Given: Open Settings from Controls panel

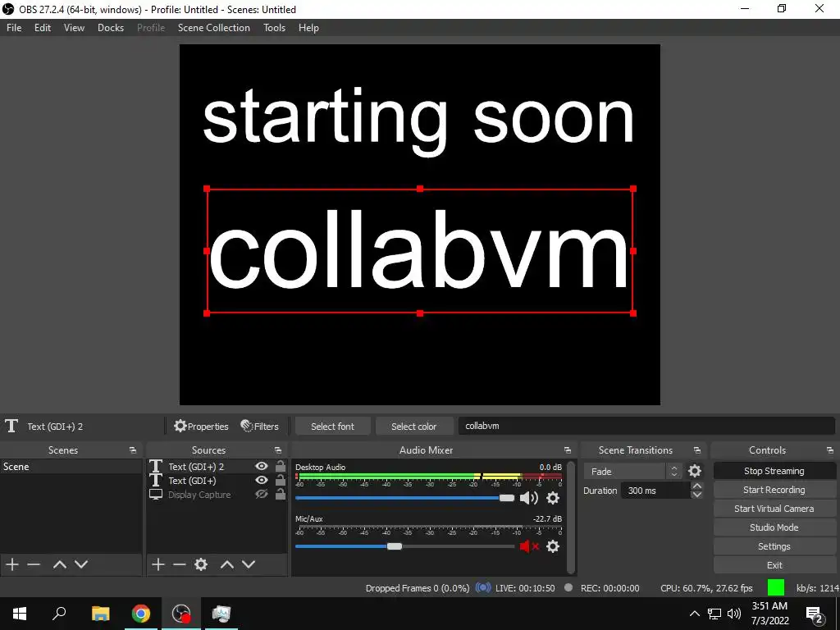Looking at the screenshot, I should point(774,546).
